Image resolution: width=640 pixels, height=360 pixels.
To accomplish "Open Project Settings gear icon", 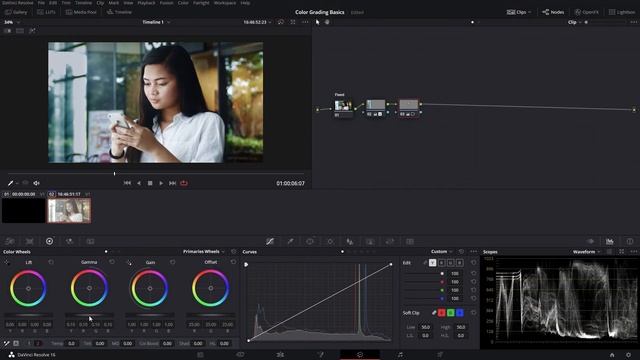I will click(629, 355).
